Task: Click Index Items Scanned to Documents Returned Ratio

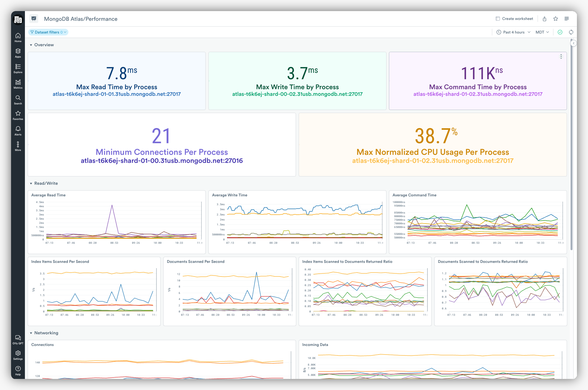Action: (x=347, y=261)
